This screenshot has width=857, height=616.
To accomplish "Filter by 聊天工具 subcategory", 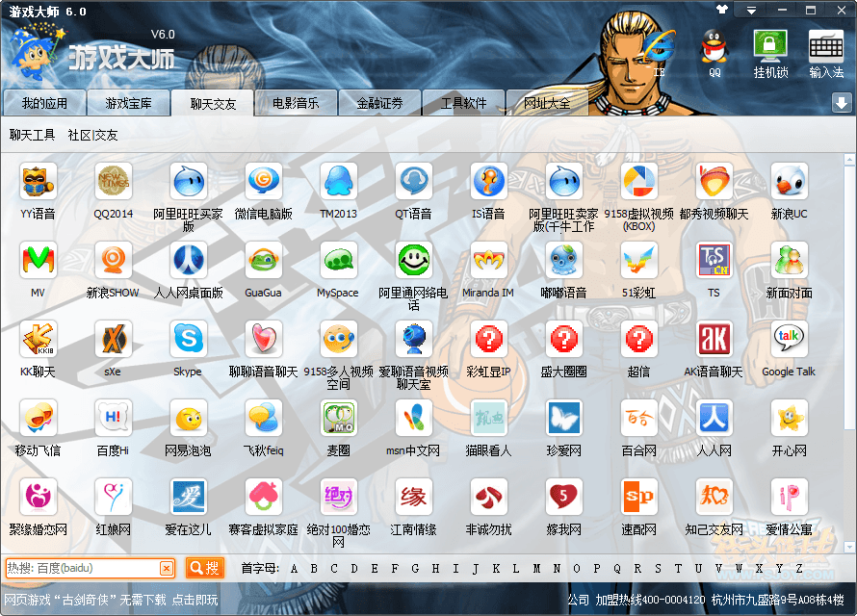I will pyautogui.click(x=32, y=135).
